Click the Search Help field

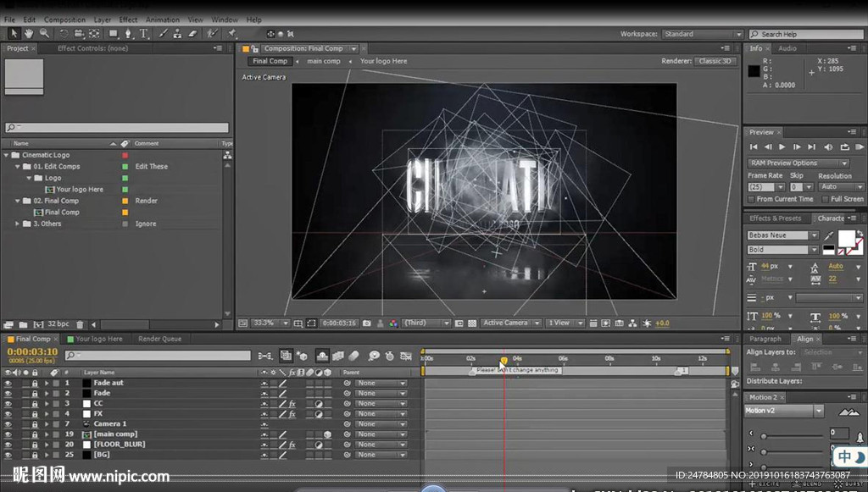(x=805, y=34)
